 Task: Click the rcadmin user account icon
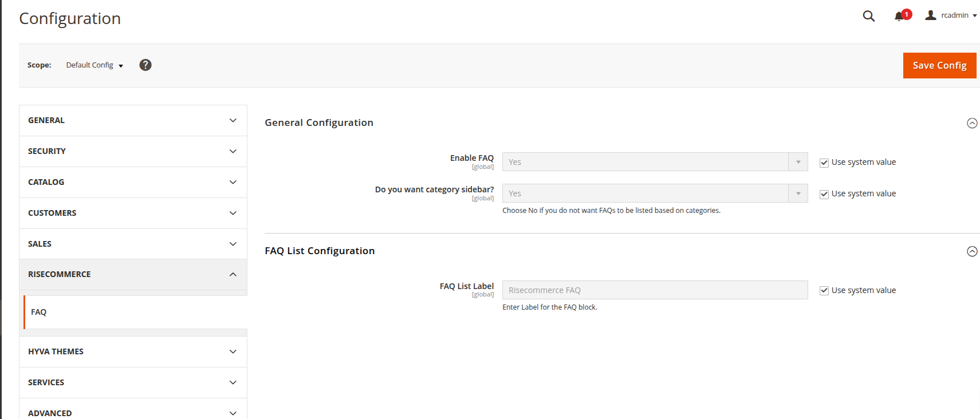[931, 15]
